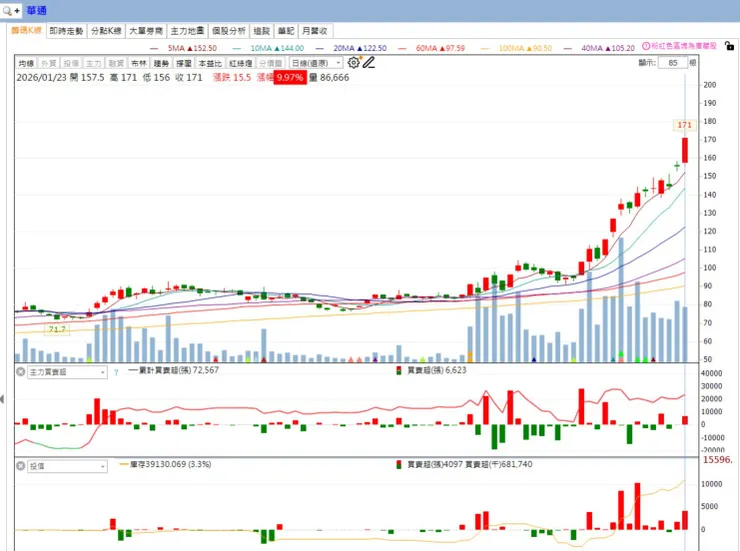Screen dimensions: 740x551
Task: Switch to 月營收 tab
Action: (315, 31)
